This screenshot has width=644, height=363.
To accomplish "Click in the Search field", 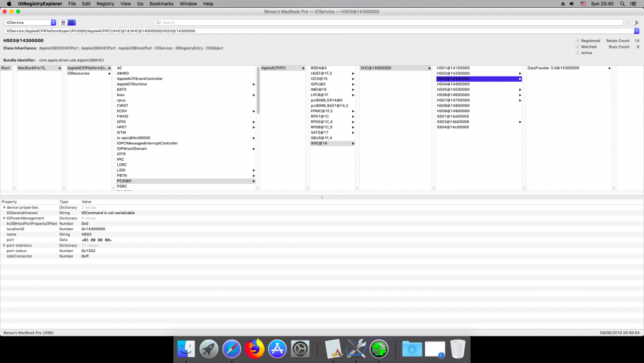I will click(388, 23).
